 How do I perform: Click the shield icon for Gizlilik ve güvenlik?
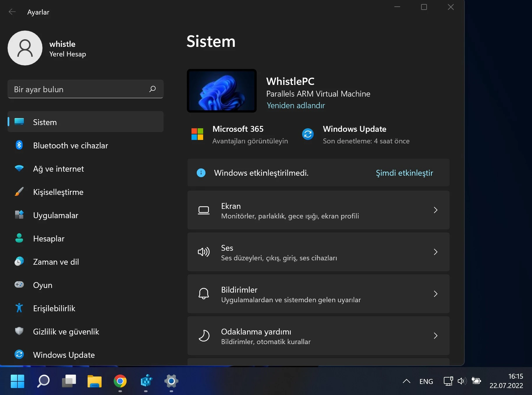[x=19, y=331]
